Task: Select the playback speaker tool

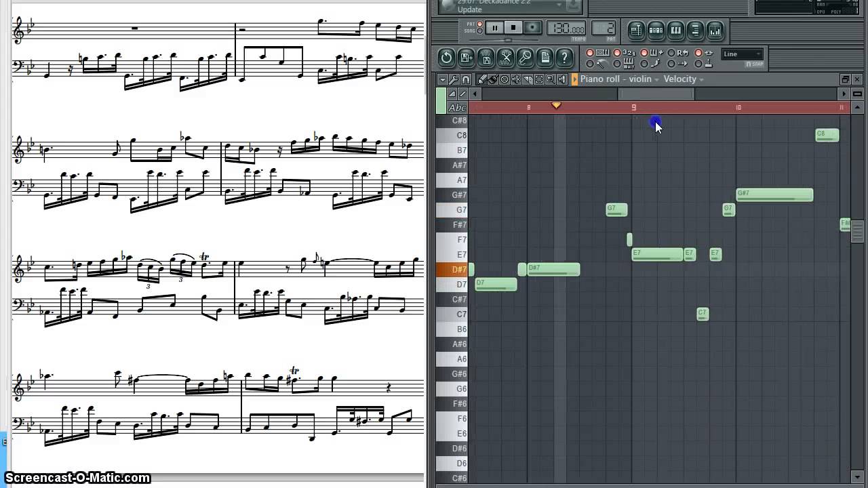Action: pyautogui.click(x=562, y=79)
